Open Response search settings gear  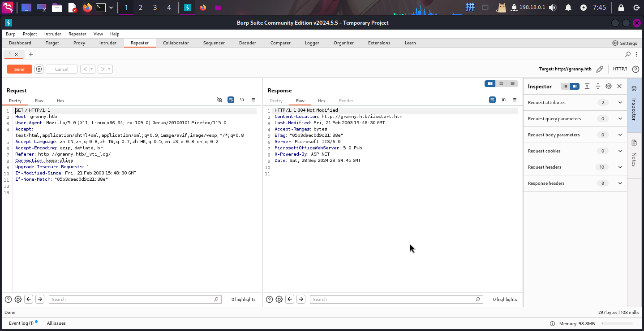[279, 299]
